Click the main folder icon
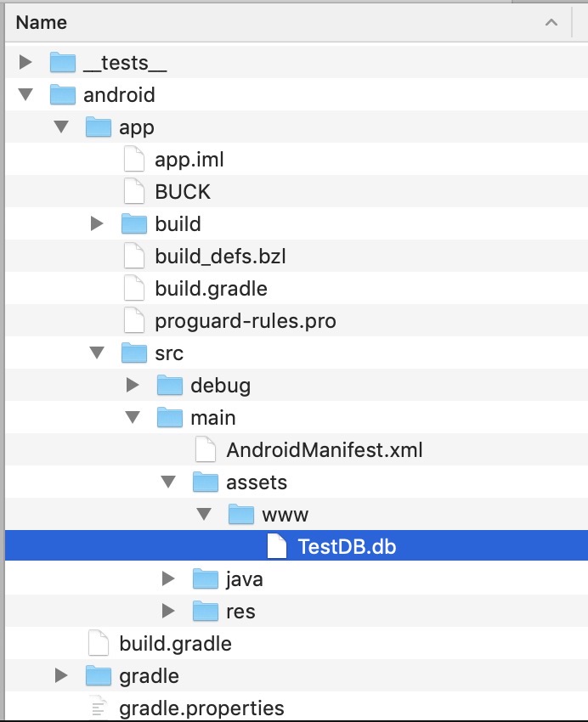 click(x=170, y=417)
